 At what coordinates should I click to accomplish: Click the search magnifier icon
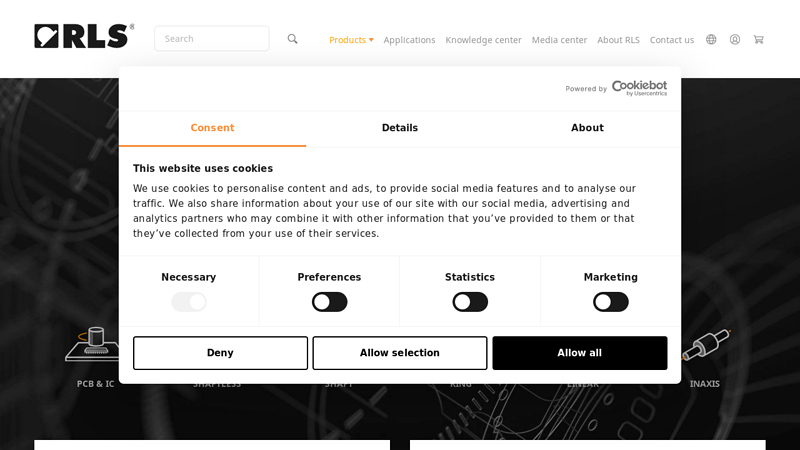pos(292,39)
